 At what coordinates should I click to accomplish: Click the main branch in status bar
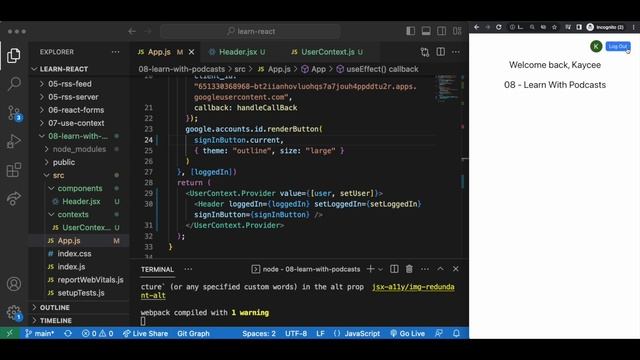[x=39, y=333]
